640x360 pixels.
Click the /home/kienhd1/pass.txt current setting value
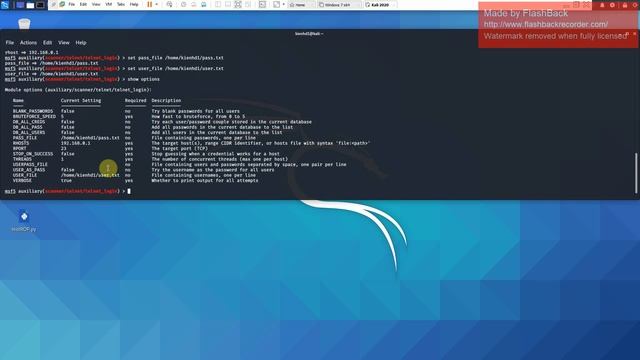90,138
